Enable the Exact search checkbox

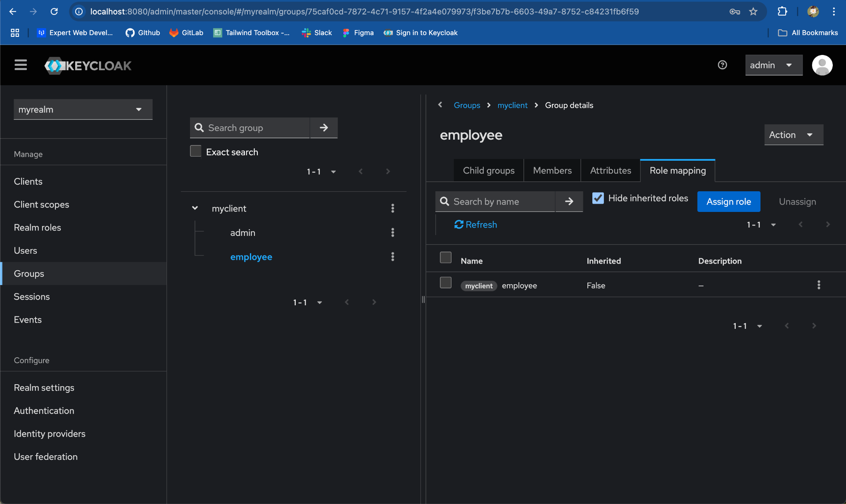tap(196, 151)
